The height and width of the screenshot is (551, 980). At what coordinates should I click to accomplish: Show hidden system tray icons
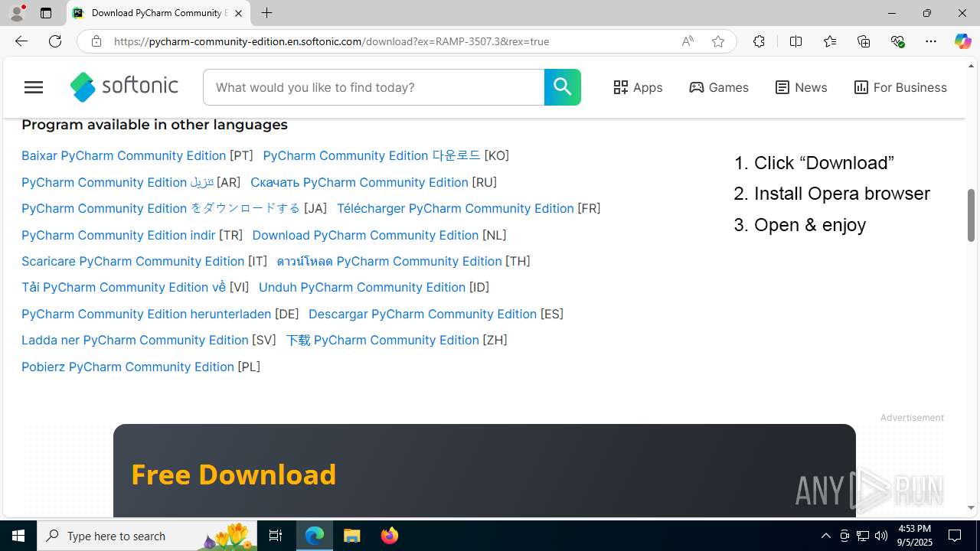(x=825, y=536)
